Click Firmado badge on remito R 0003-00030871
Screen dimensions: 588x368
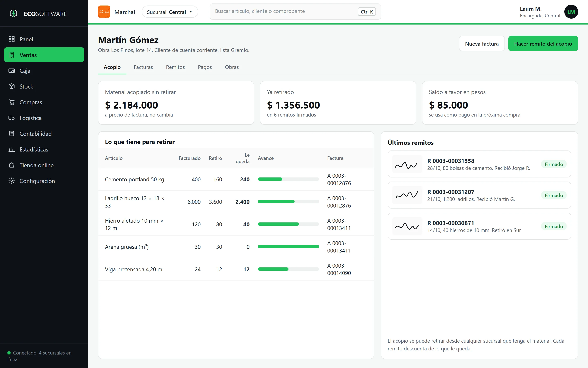tap(554, 226)
